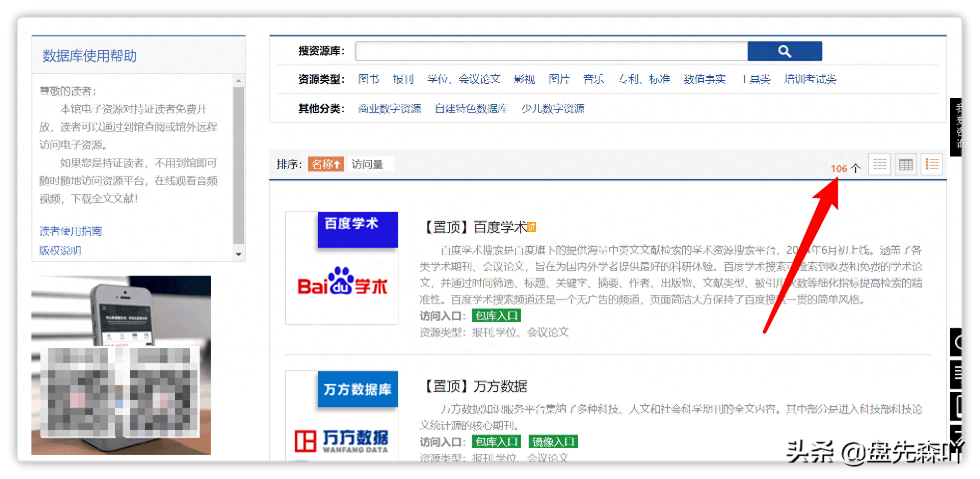The image size is (980, 479).
Task: Select the 商业数字资源 category
Action: (x=389, y=109)
